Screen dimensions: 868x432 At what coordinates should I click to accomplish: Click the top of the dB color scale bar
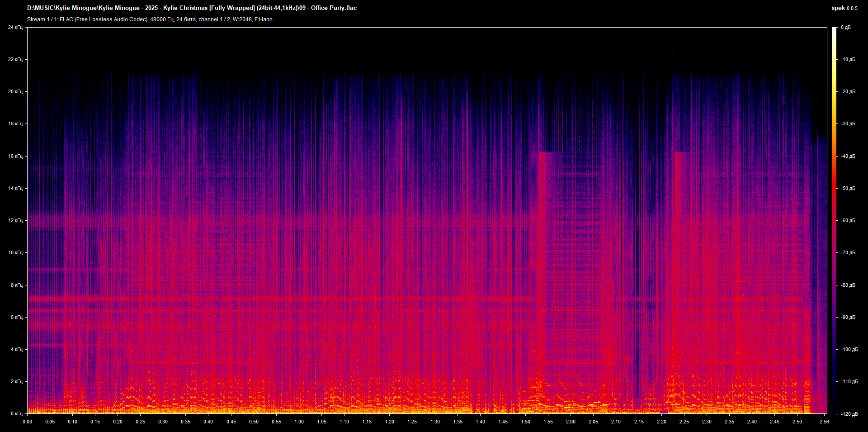click(834, 30)
